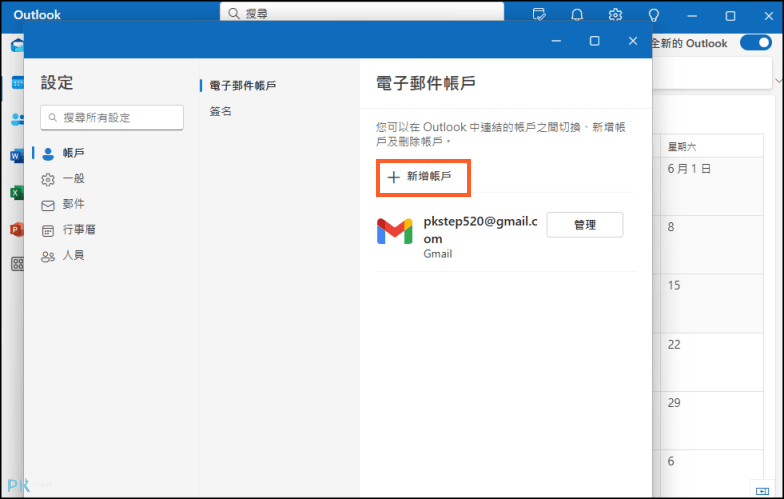Select the 簽名 sub-tab
Screen dimensions: 784x499
[x=220, y=112]
